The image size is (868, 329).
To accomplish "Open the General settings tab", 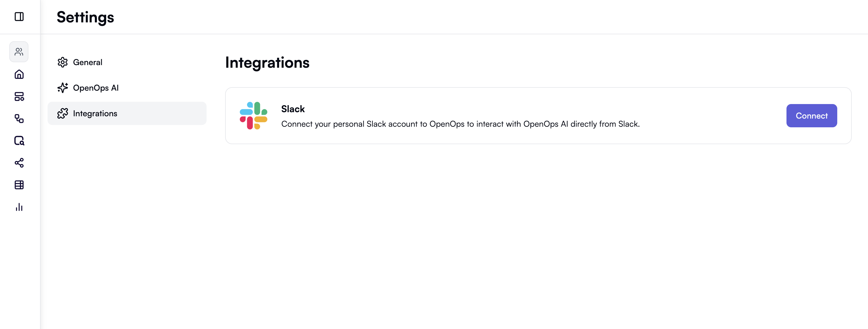I will click(x=88, y=62).
